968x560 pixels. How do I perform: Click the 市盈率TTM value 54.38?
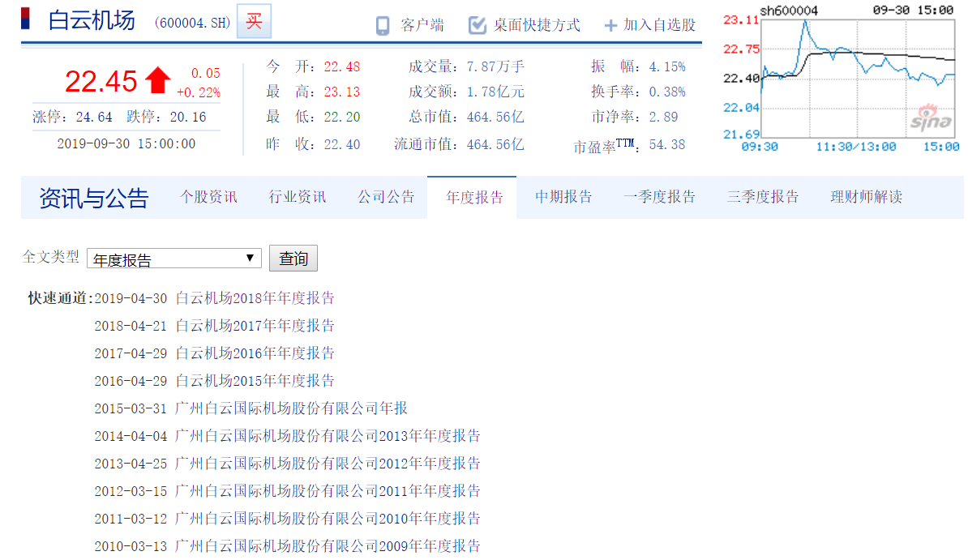coord(666,144)
